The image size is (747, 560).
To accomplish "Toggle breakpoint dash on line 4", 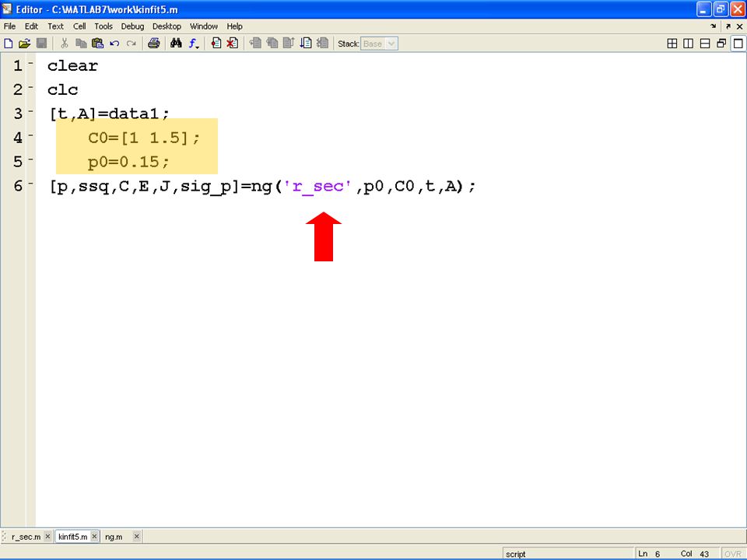I will pyautogui.click(x=30, y=135).
